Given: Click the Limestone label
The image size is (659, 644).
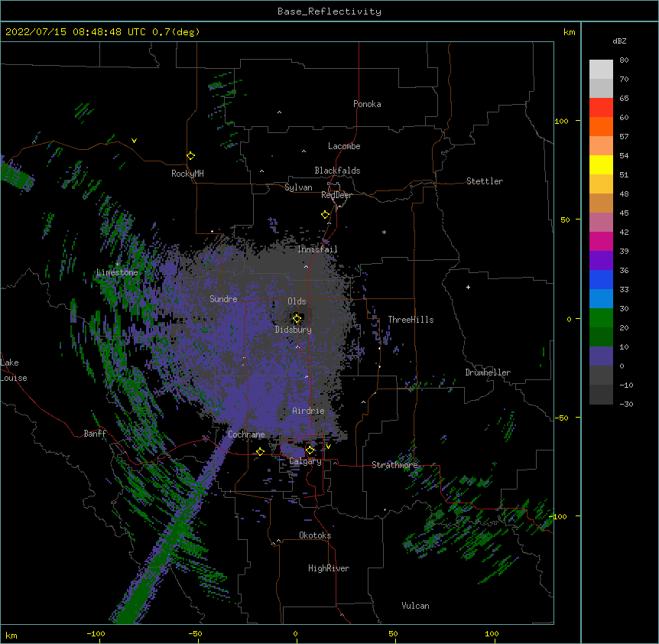Looking at the screenshot, I should click(117, 272).
